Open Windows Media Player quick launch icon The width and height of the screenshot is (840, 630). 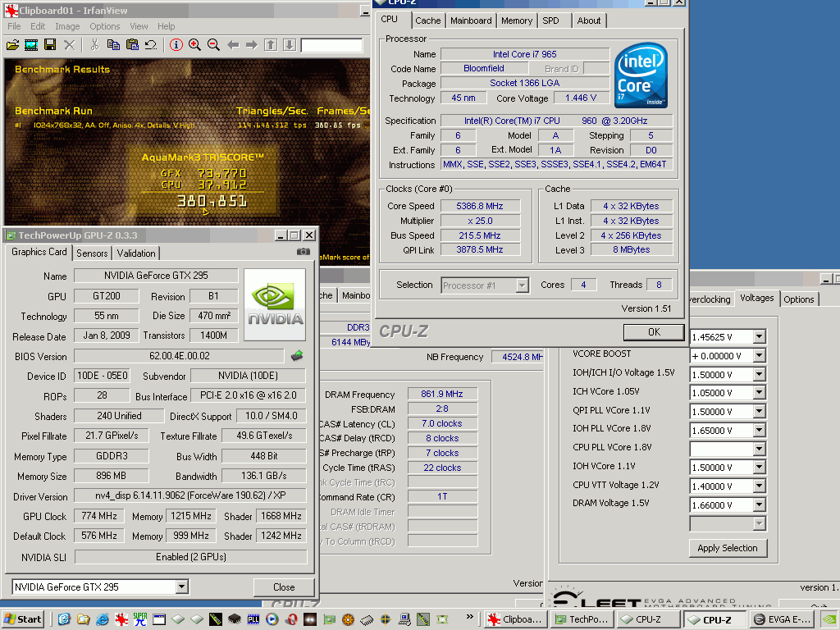pyautogui.click(x=272, y=620)
